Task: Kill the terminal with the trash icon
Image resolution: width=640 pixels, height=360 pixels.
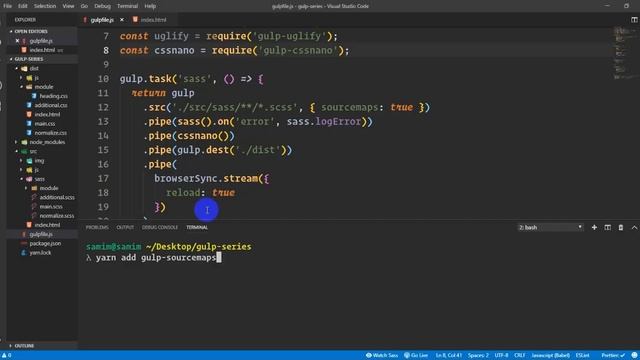Action: click(x=621, y=227)
